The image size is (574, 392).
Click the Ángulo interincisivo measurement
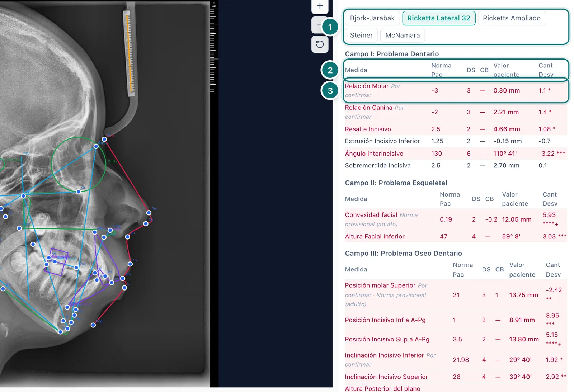456,154
